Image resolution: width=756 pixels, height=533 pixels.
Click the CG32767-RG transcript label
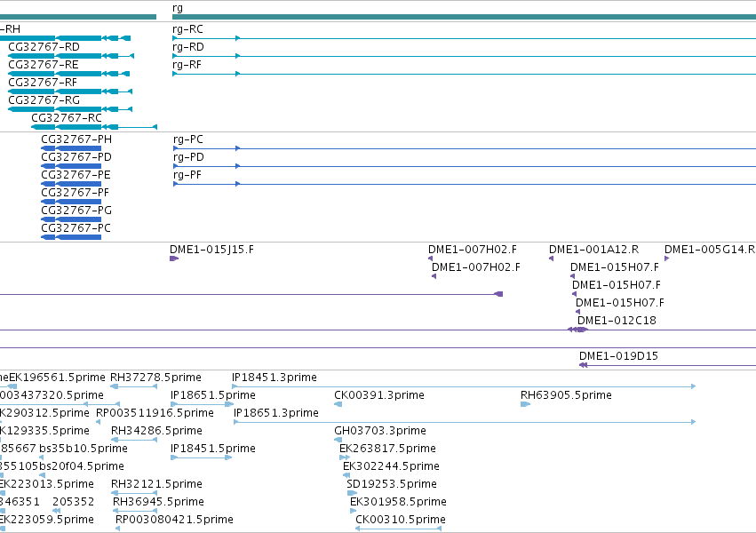(x=44, y=100)
